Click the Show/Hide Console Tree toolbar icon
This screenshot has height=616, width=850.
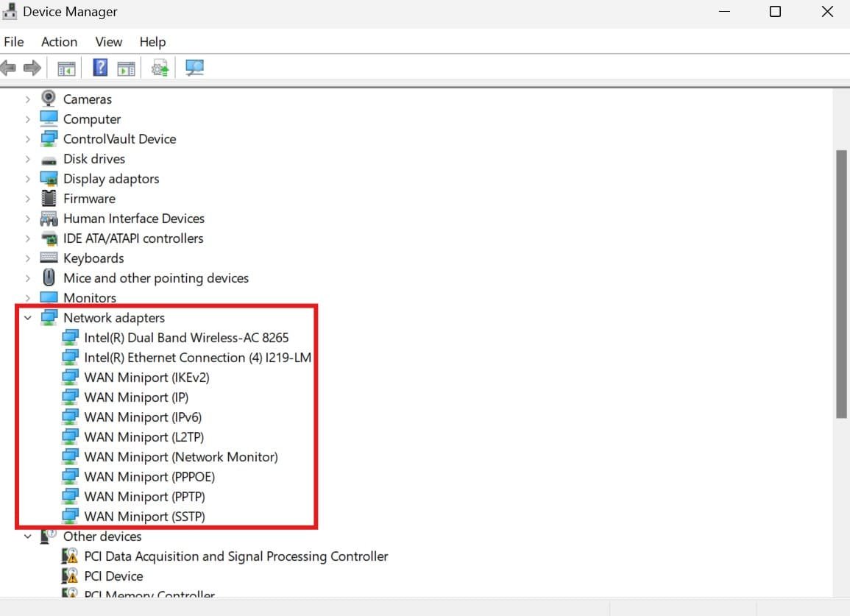66,68
